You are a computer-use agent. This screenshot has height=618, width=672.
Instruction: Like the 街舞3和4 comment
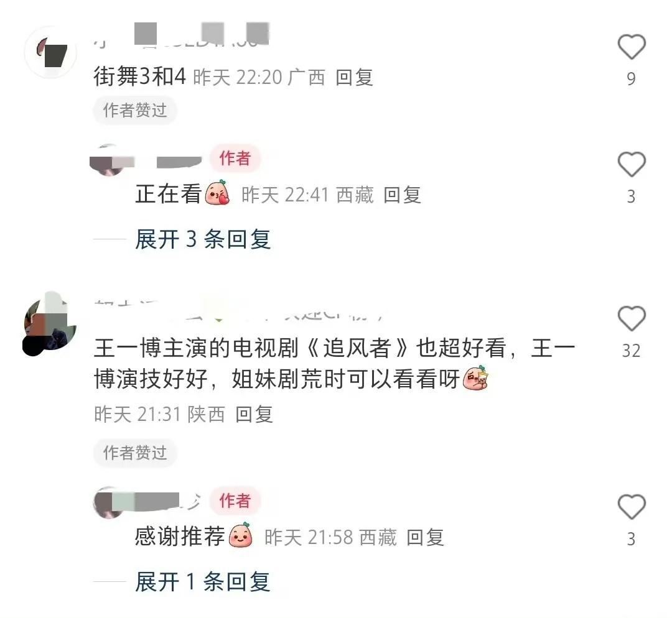coord(632,47)
